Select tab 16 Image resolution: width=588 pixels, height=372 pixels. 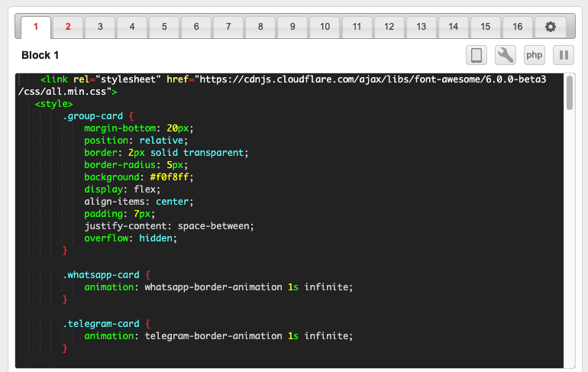coord(518,27)
